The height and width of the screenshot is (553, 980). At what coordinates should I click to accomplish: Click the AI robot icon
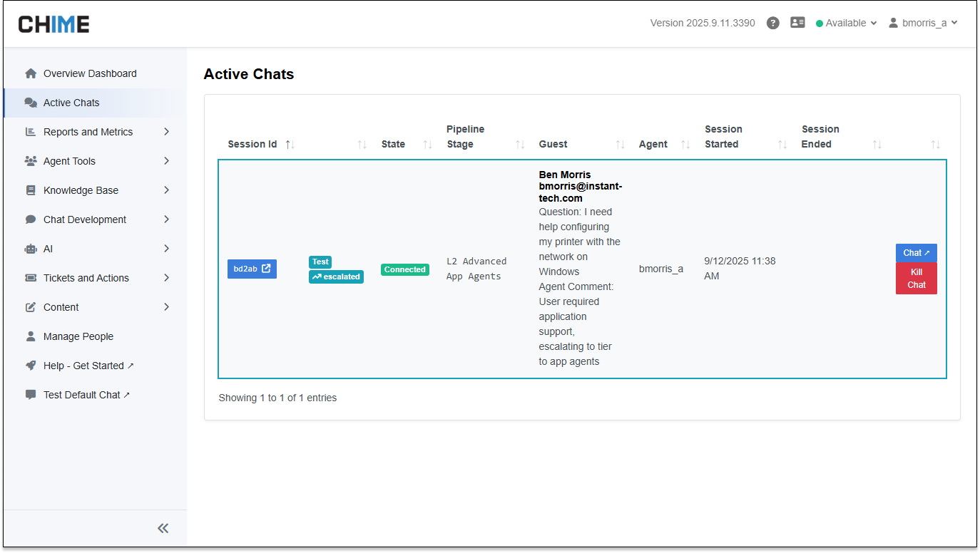(31, 249)
